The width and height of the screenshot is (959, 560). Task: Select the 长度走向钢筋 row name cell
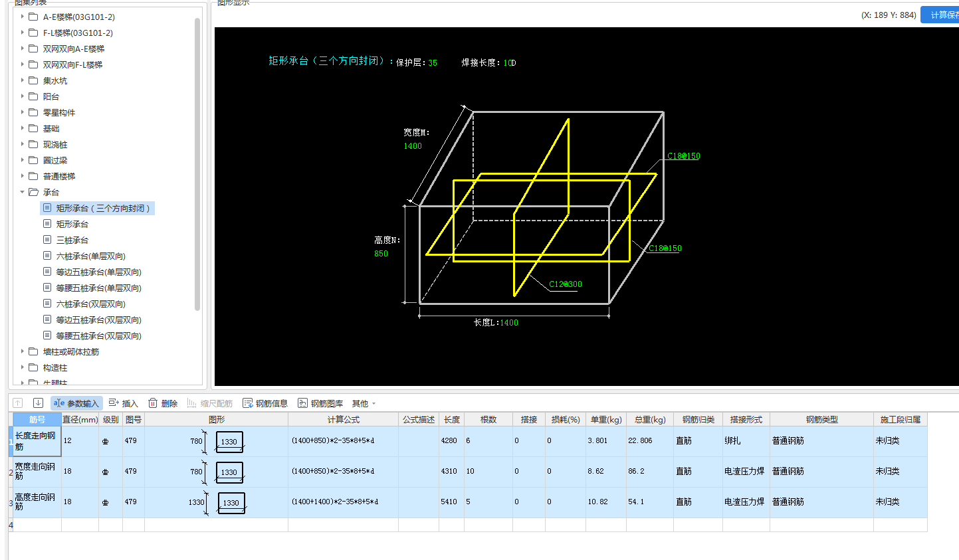(37, 441)
